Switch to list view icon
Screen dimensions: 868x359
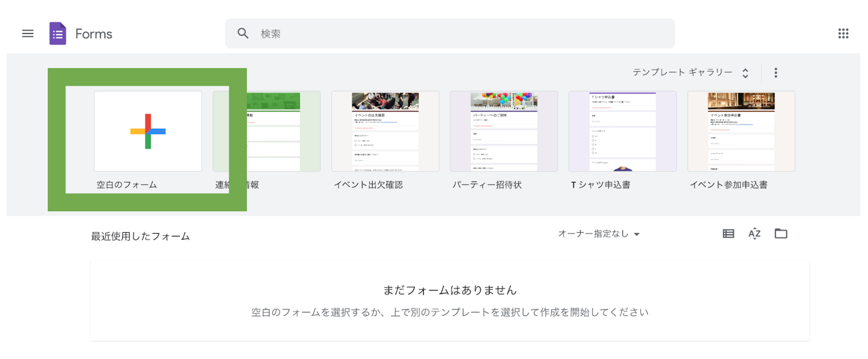pyautogui.click(x=728, y=234)
